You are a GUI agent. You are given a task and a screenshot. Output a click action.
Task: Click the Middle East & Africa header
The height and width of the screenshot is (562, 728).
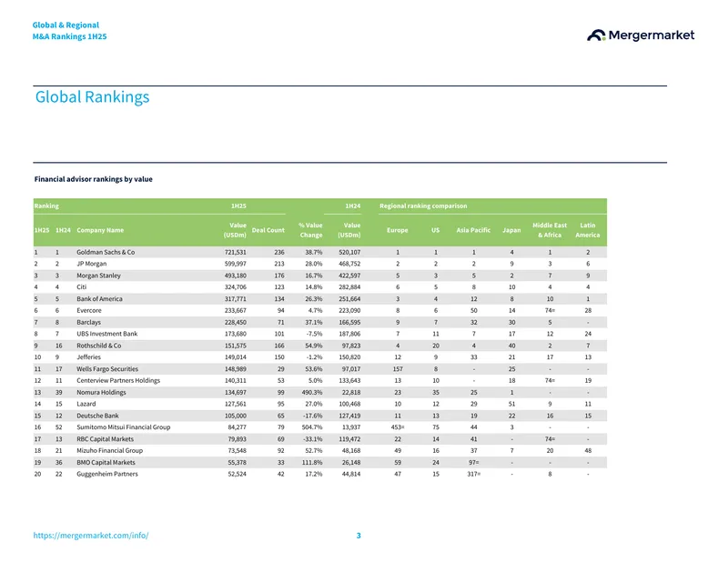[550, 230]
